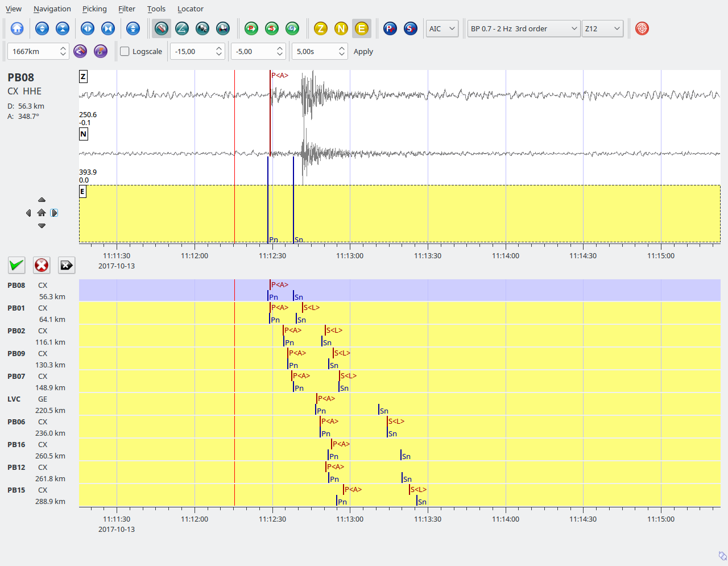
Task: Open the BP 0.7 - 2 Hz filter dropdown
Action: click(523, 28)
